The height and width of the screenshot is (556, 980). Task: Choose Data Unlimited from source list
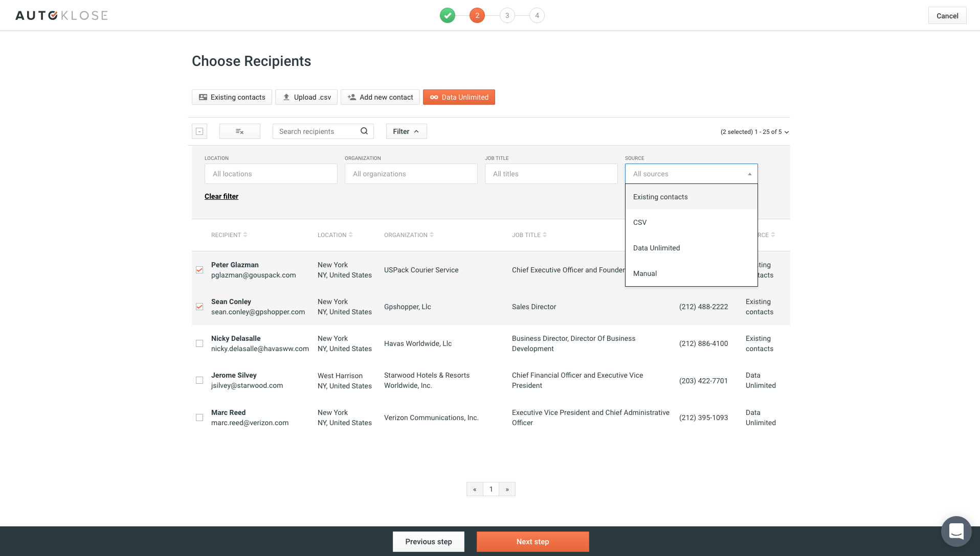[x=656, y=248]
